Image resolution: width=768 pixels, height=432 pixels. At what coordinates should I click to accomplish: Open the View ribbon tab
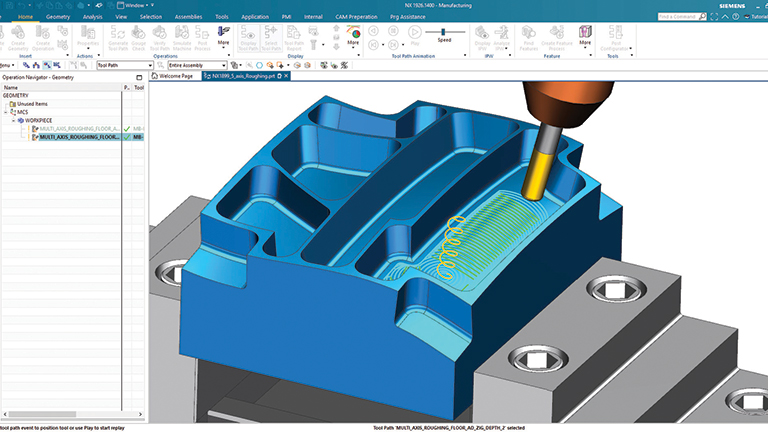tap(121, 17)
